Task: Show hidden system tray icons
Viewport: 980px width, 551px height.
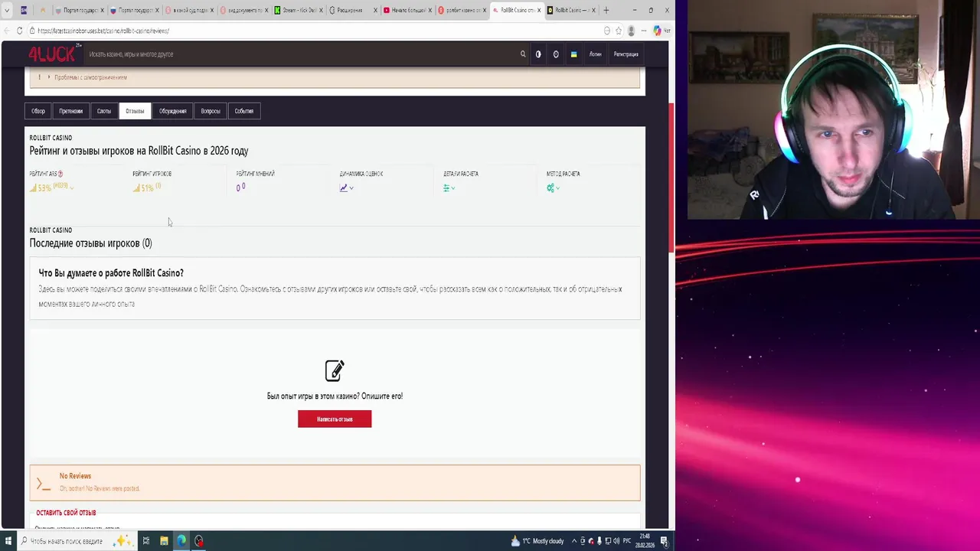Action: 574,541
